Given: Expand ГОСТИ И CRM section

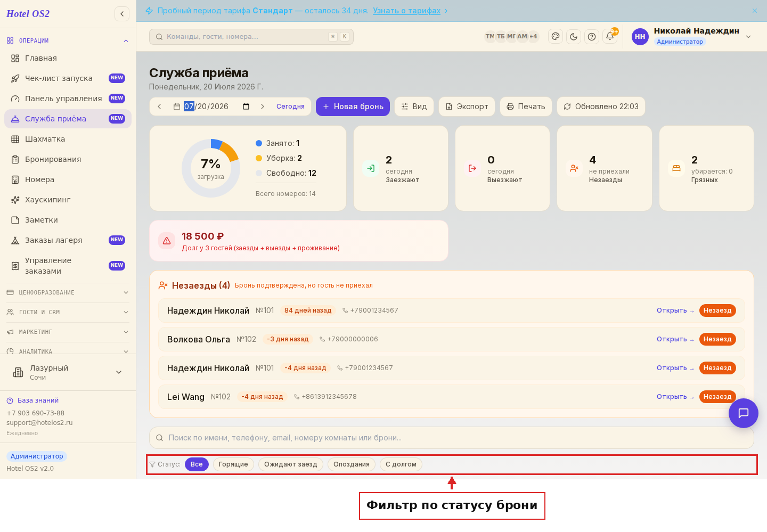Looking at the screenshot, I should [x=68, y=312].
